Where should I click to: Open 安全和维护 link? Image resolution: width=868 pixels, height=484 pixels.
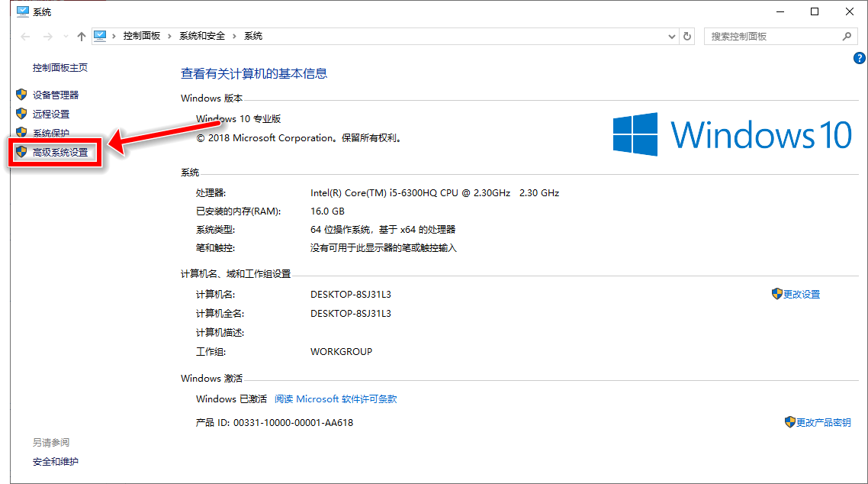[56, 462]
